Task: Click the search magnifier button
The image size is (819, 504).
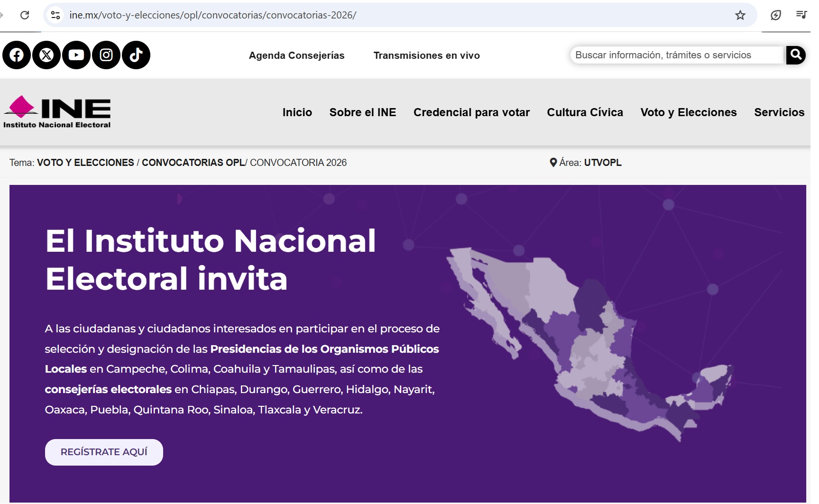Action: coord(796,55)
